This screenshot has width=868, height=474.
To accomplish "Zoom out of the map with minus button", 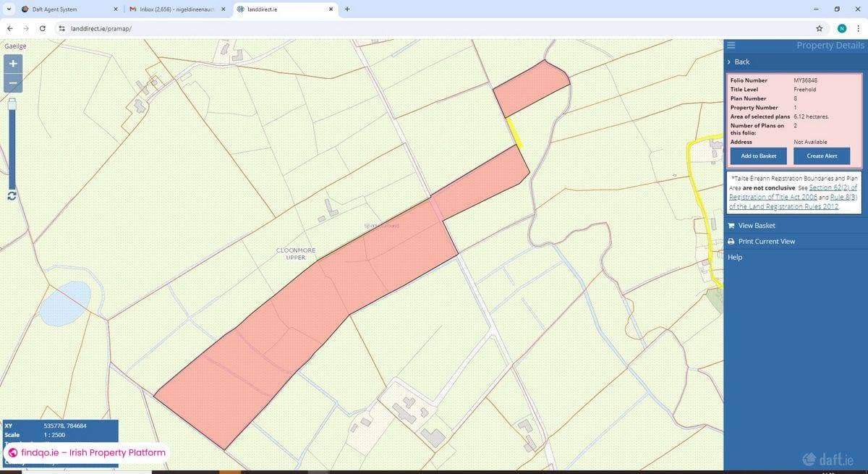I will (x=12, y=83).
